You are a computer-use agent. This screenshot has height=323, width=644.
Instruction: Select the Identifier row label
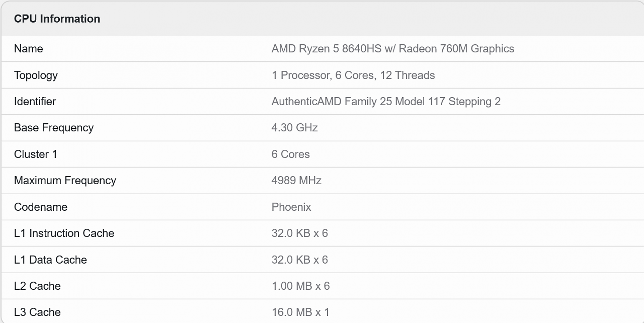(x=35, y=102)
